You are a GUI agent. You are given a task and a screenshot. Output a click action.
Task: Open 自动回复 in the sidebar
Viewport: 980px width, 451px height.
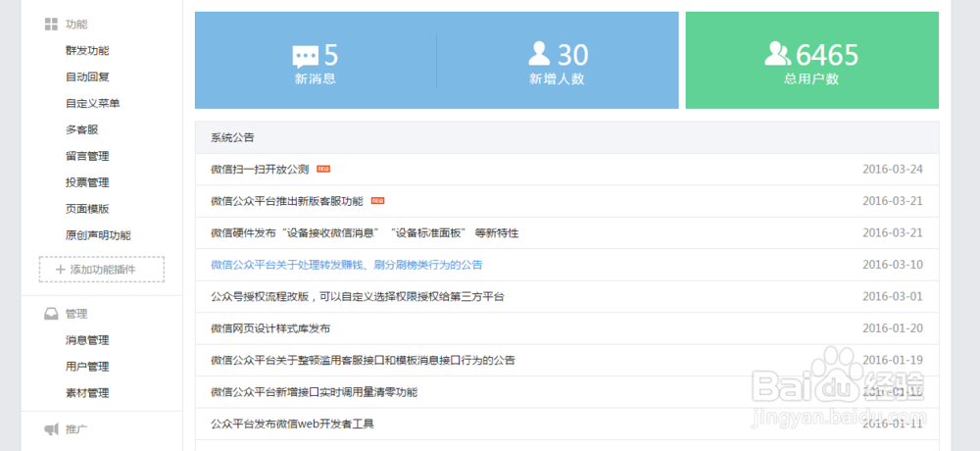click(87, 76)
